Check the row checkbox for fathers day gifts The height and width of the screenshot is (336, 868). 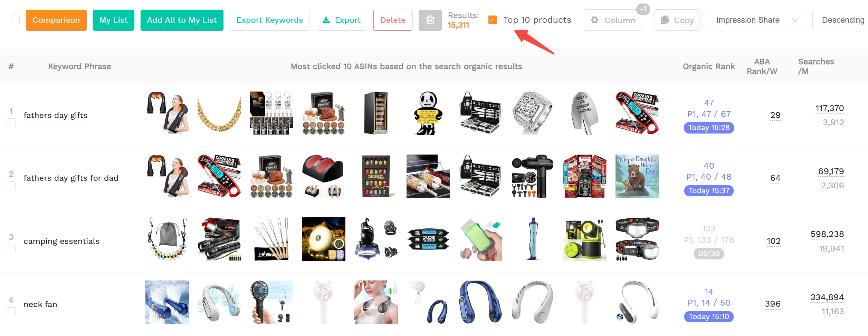[x=11, y=123]
